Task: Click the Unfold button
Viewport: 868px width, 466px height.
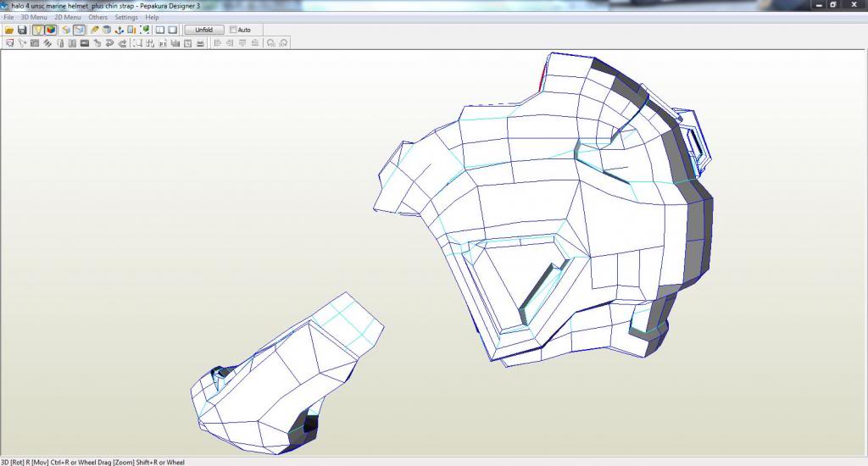Action: tap(204, 30)
